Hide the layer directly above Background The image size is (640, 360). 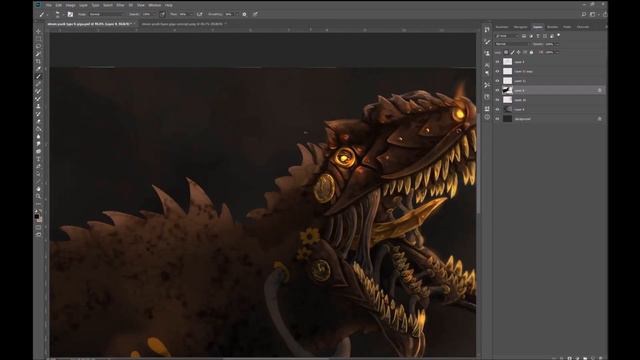(497, 109)
